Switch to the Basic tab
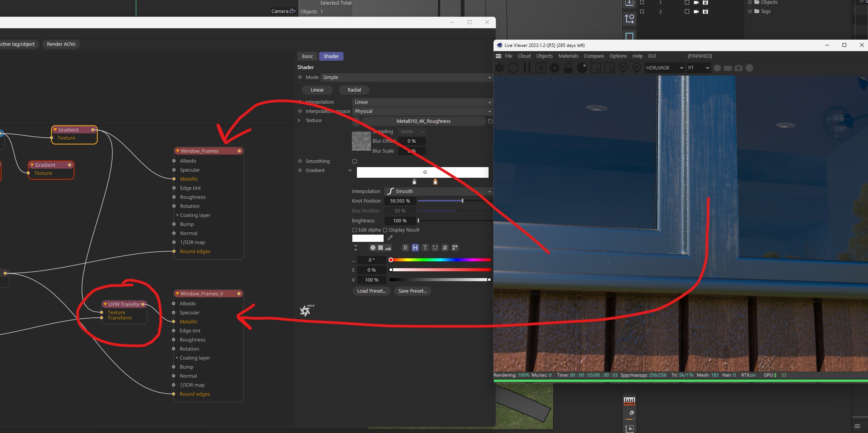868x433 pixels. pyautogui.click(x=307, y=56)
